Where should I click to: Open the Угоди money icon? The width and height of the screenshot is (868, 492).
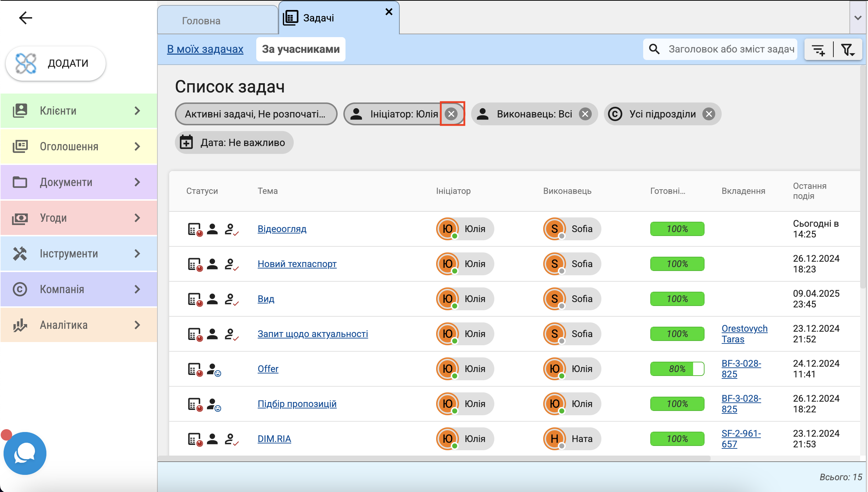pyautogui.click(x=20, y=218)
